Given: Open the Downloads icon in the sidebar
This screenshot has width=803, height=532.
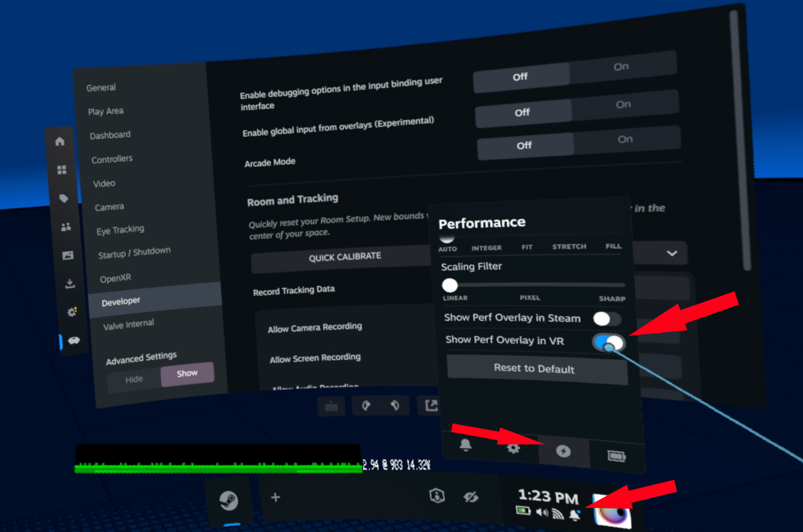Looking at the screenshot, I should pyautogui.click(x=70, y=283).
